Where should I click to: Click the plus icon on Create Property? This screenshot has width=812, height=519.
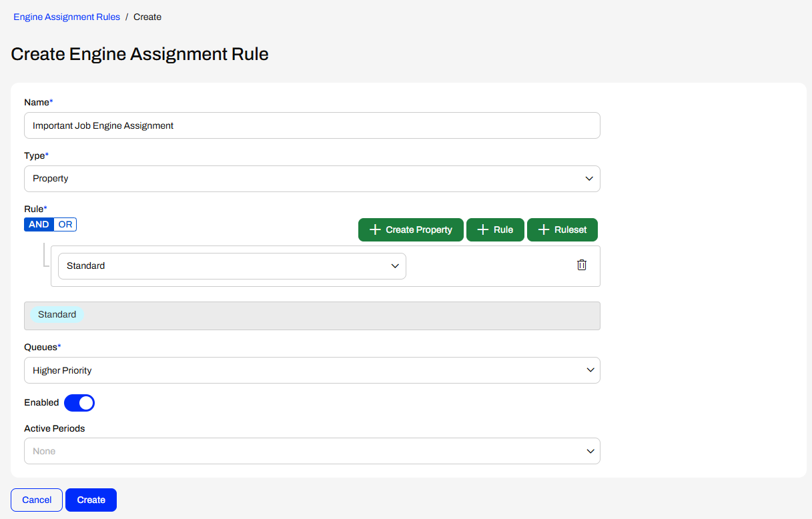375,229
